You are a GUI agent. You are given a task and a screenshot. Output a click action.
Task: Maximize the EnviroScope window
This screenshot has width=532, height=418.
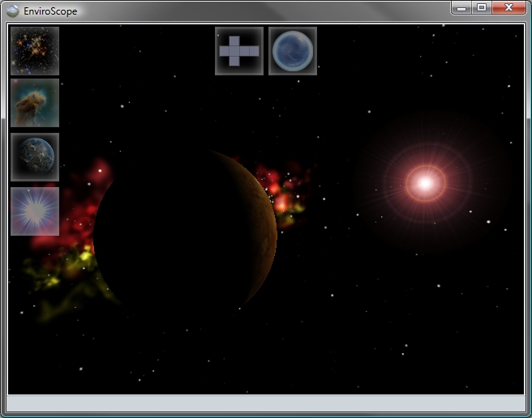482,8
